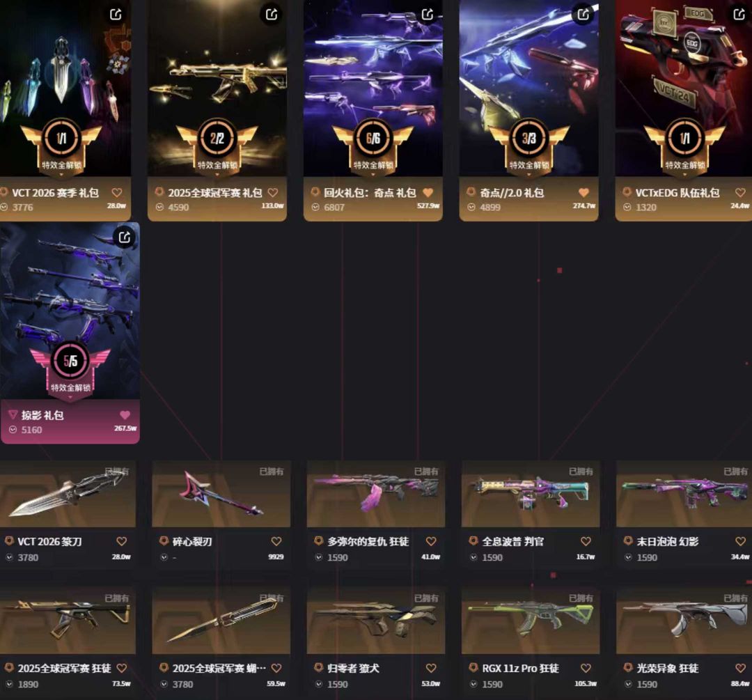Favorite the VCT 2026 赛季 礼包 heart
This screenshot has width=752, height=700.
(x=117, y=192)
